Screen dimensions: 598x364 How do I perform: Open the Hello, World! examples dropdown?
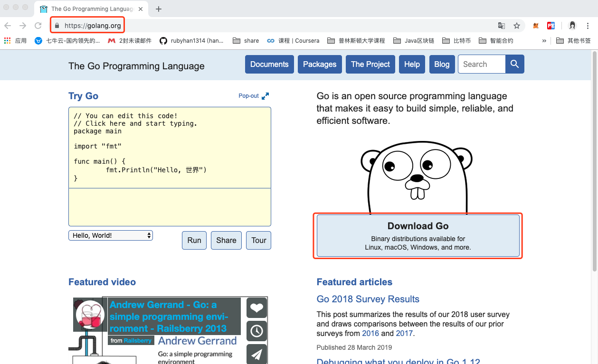click(111, 235)
